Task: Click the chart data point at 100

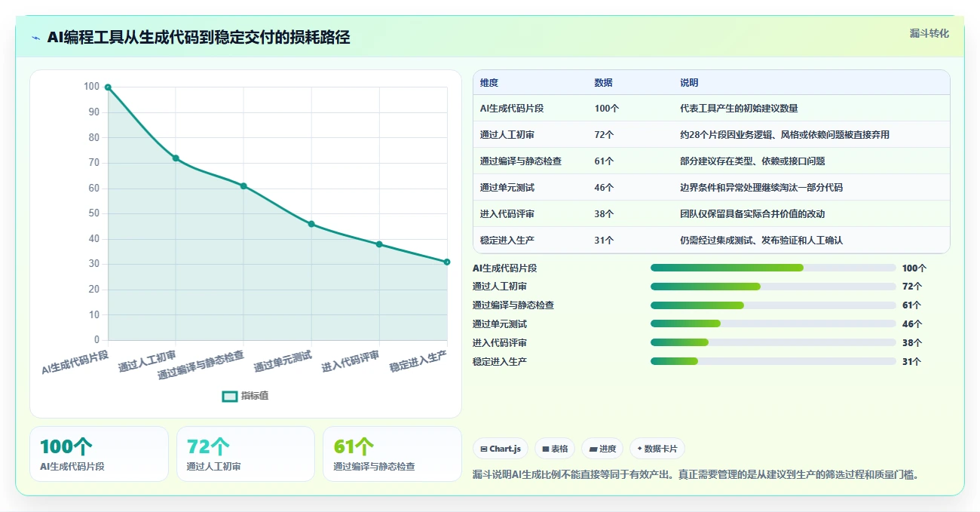Action: 108,87
